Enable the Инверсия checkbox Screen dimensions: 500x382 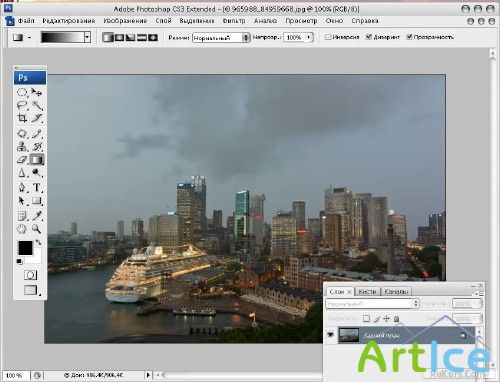tap(328, 37)
